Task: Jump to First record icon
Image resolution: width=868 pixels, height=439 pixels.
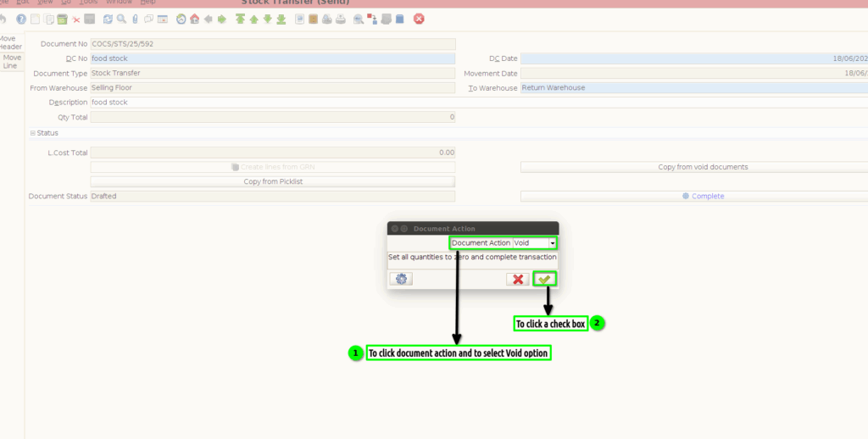Action: pyautogui.click(x=240, y=19)
